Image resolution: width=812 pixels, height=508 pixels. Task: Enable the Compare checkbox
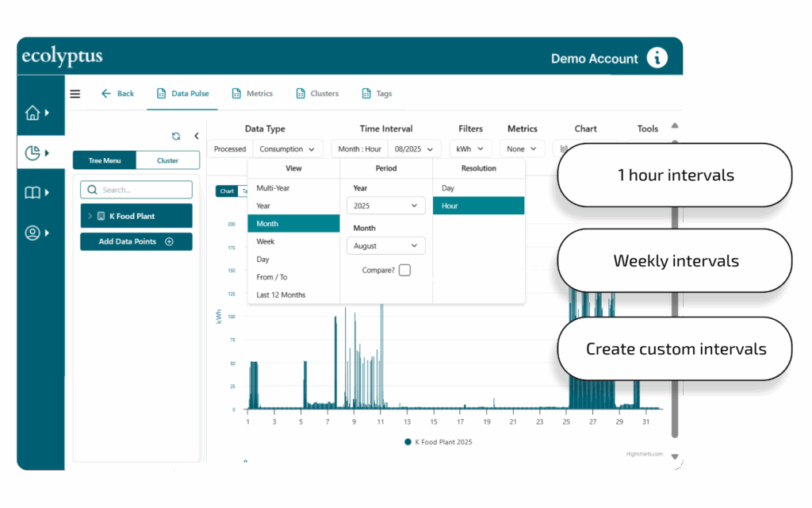tap(404, 270)
